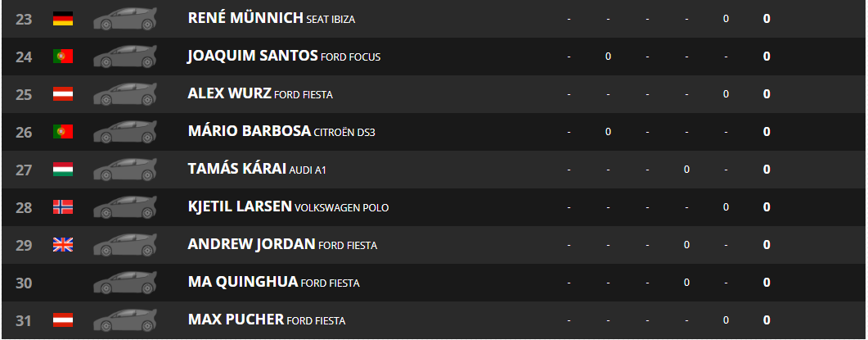Click the car thumbnail beside Max Pucher
The height and width of the screenshot is (340, 868).
pyautogui.click(x=125, y=320)
